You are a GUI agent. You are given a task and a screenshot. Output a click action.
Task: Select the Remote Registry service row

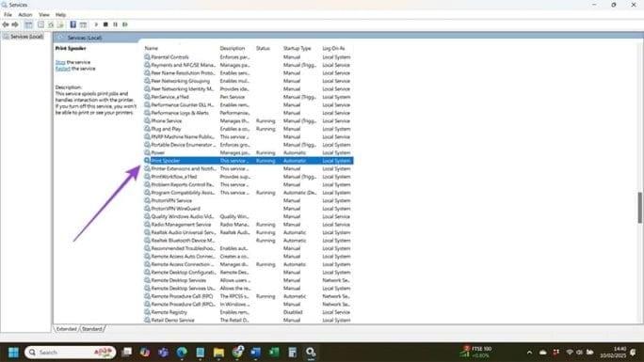(248, 312)
